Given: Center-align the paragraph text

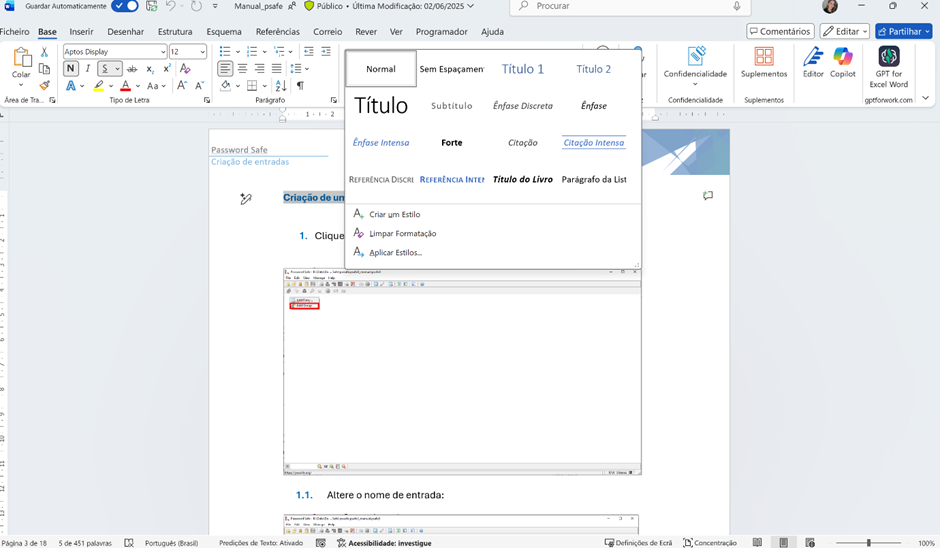Looking at the screenshot, I should (243, 69).
